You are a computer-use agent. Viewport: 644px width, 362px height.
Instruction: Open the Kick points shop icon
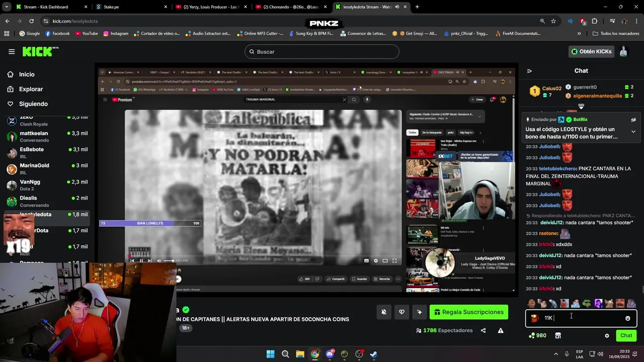pyautogui.click(x=558, y=335)
